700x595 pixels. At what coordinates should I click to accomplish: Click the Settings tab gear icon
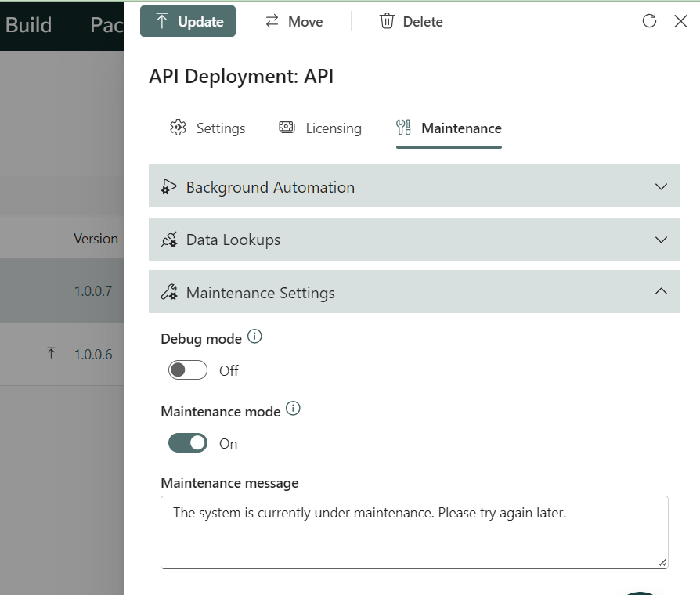[178, 128]
